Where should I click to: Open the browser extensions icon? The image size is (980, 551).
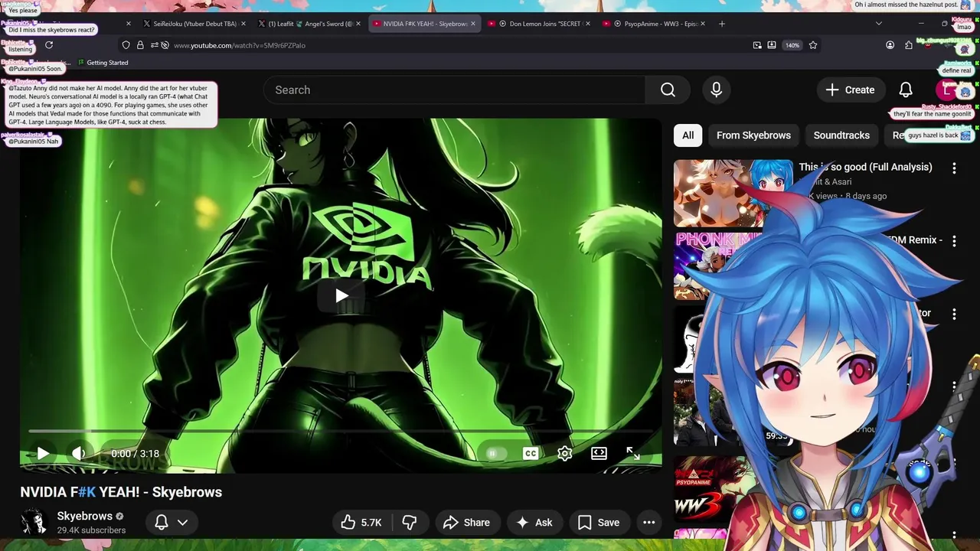coord(908,45)
